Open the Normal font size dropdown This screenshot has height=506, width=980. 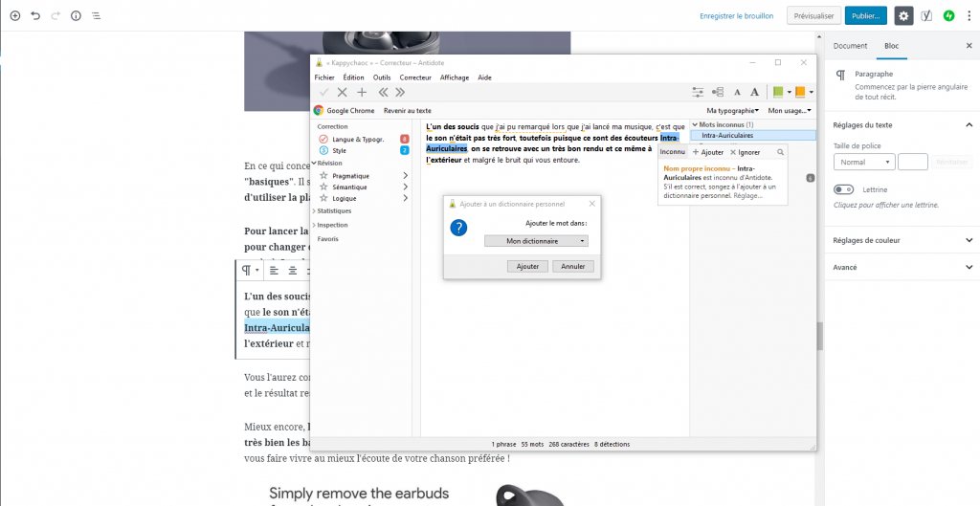[863, 163]
